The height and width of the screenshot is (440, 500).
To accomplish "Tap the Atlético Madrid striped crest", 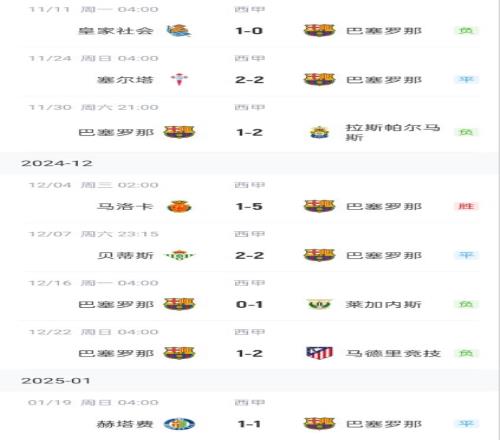I will (x=319, y=353).
